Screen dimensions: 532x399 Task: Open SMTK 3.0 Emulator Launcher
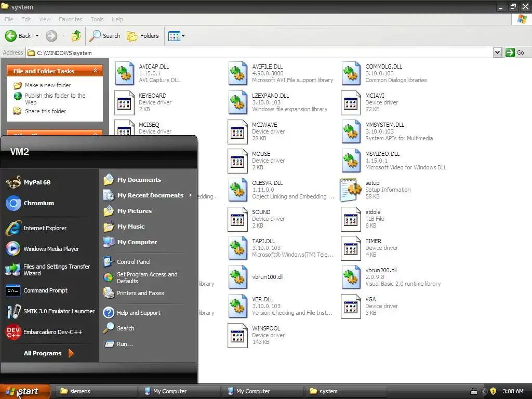point(50,312)
